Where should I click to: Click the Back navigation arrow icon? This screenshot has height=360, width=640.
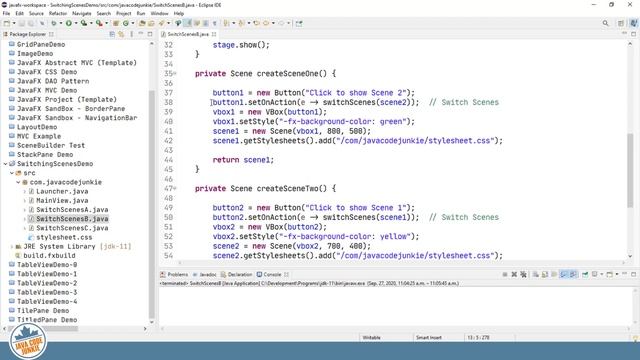click(x=266, y=23)
